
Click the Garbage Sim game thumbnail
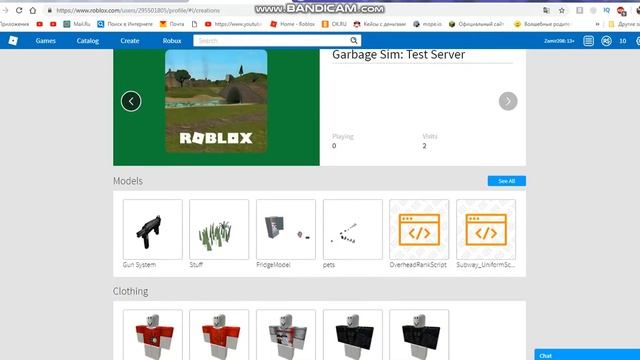click(x=216, y=101)
